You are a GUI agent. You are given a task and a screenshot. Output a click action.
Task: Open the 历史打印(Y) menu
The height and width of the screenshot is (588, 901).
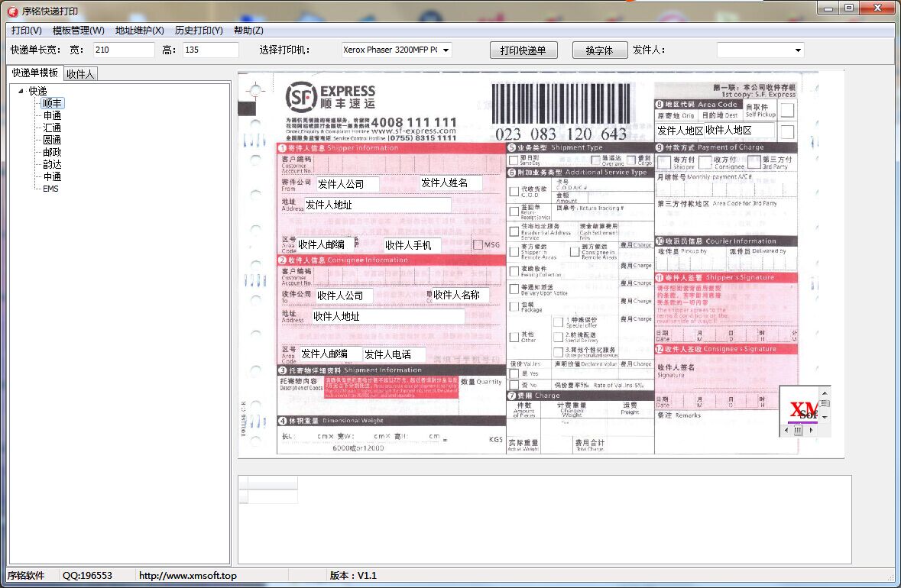point(199,31)
